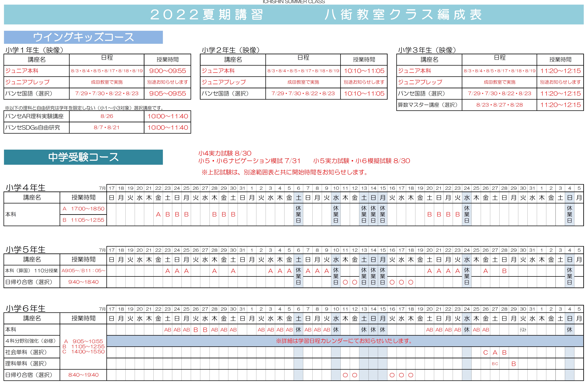The width and height of the screenshot is (588, 385).
Task: Select the "パンセAR理科実験講座" course name
Action: point(34,116)
